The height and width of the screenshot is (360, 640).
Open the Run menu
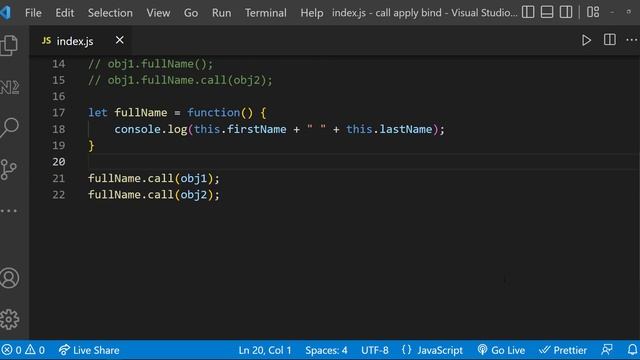pyautogui.click(x=221, y=13)
